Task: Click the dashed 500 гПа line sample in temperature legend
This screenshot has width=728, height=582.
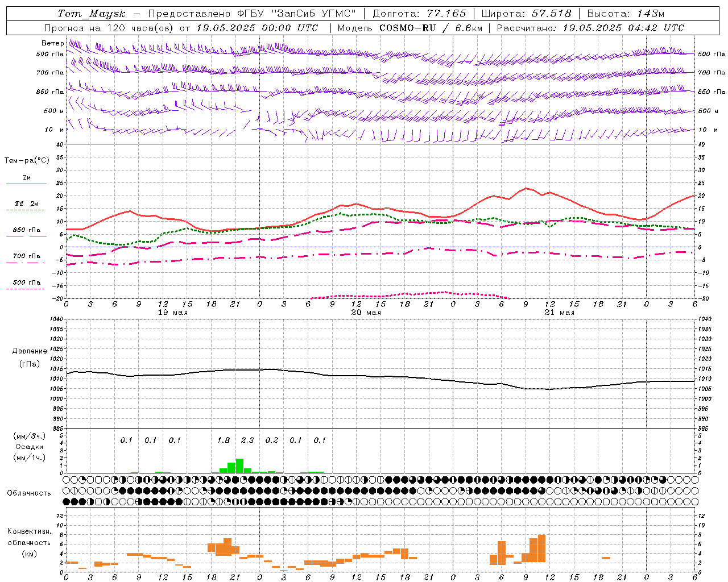Action: 26,289
